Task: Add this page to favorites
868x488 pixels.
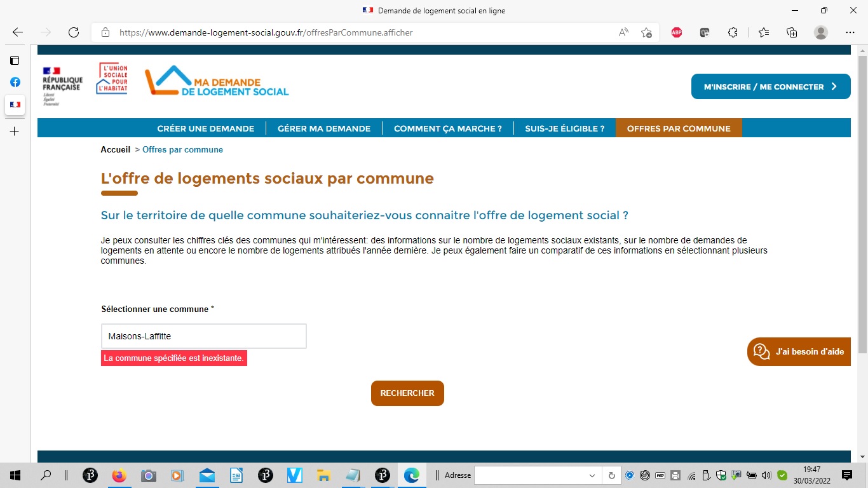Action: click(646, 32)
